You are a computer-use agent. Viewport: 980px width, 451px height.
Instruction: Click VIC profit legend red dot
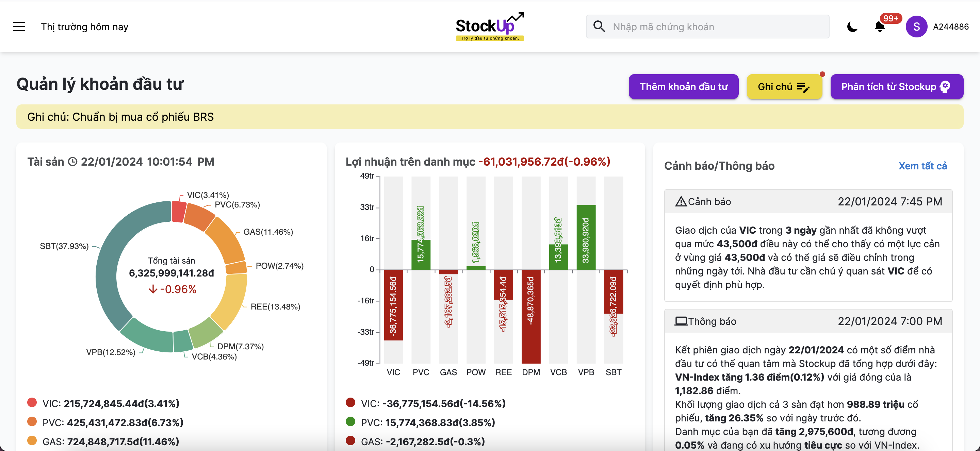350,402
